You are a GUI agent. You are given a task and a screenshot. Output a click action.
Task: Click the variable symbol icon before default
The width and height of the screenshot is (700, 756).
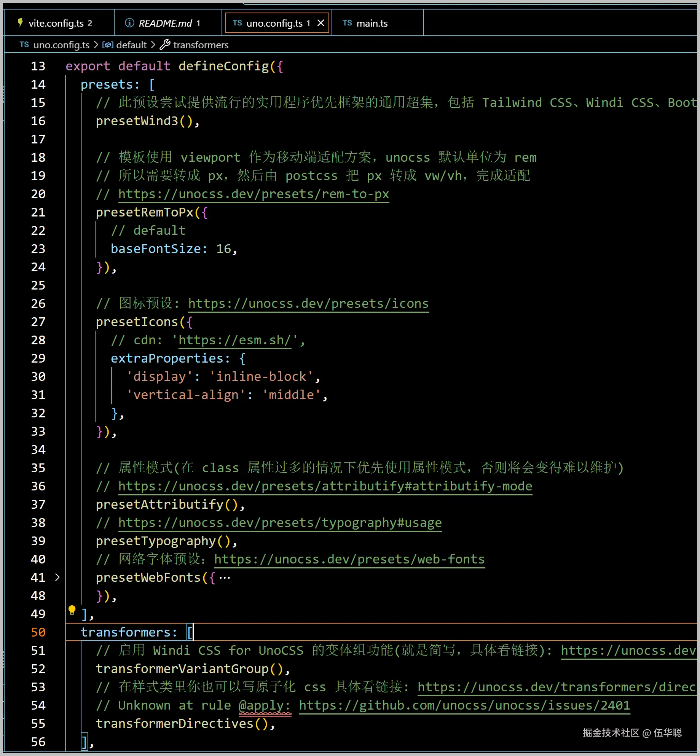108,45
